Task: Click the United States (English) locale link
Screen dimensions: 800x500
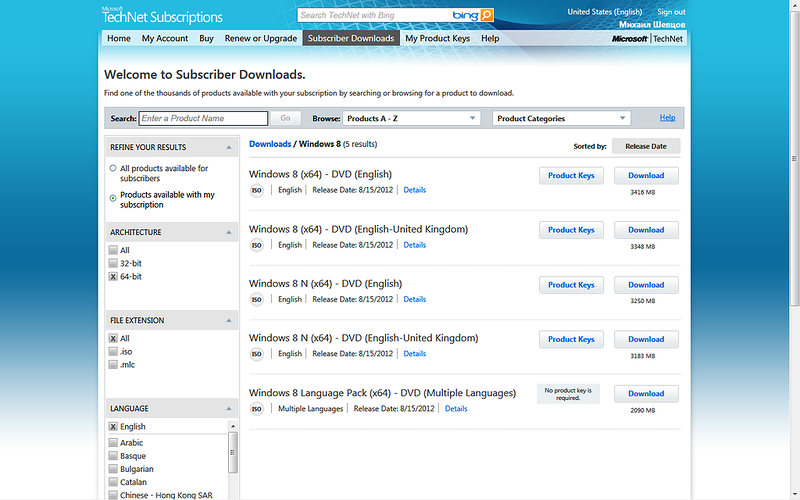Action: [605, 12]
